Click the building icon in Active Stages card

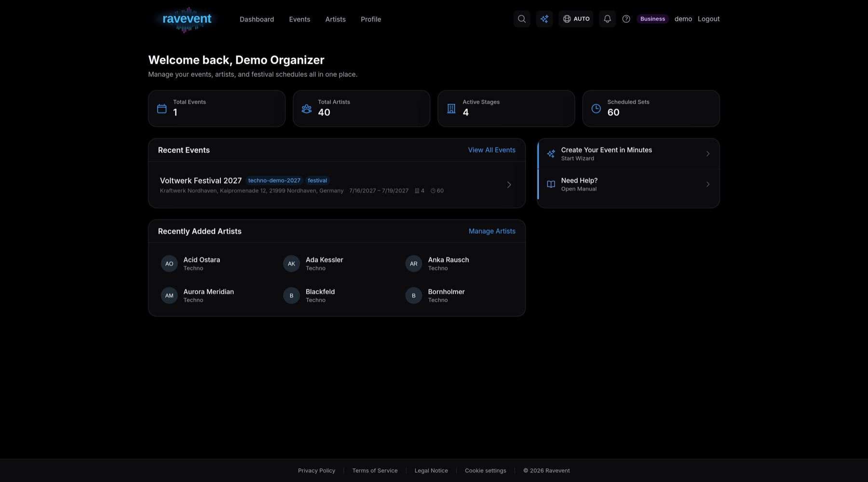tap(451, 108)
